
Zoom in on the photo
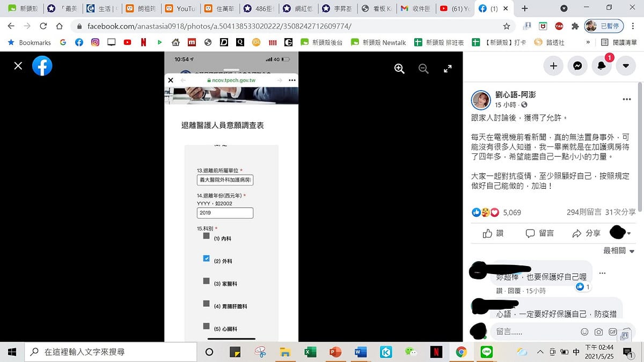(x=399, y=69)
